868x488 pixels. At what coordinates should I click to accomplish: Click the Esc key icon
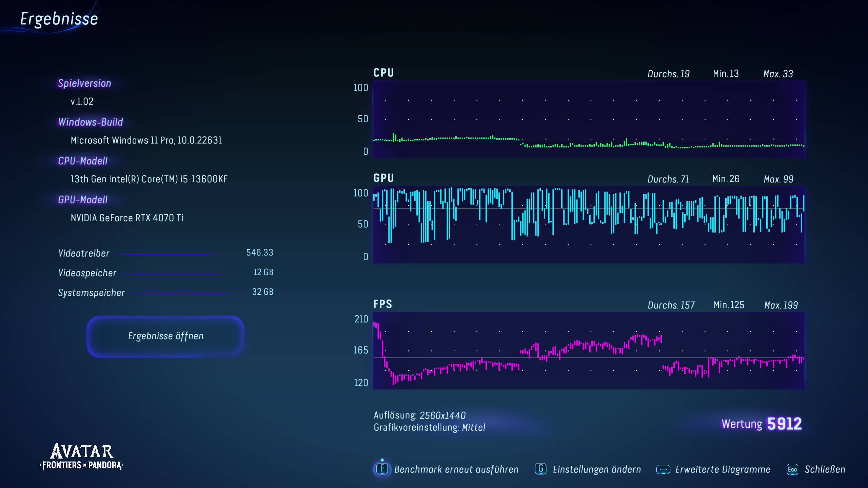pyautogui.click(x=792, y=469)
